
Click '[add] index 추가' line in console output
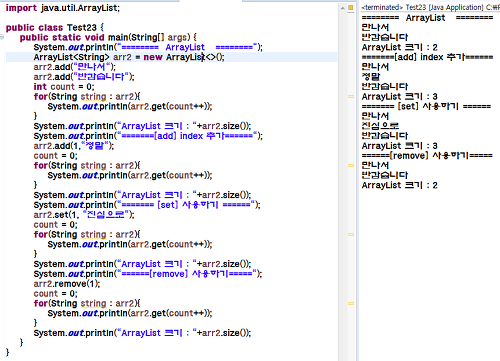(427, 57)
